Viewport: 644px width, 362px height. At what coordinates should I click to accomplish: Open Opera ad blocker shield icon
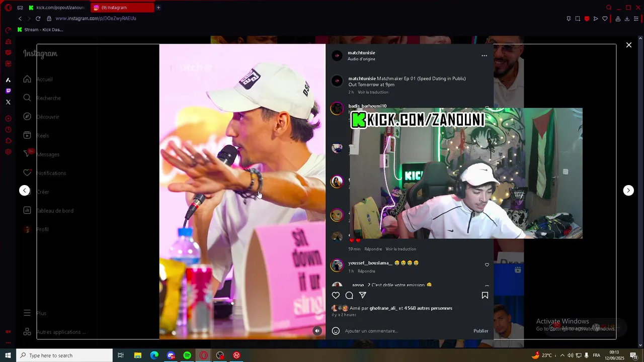587,19
